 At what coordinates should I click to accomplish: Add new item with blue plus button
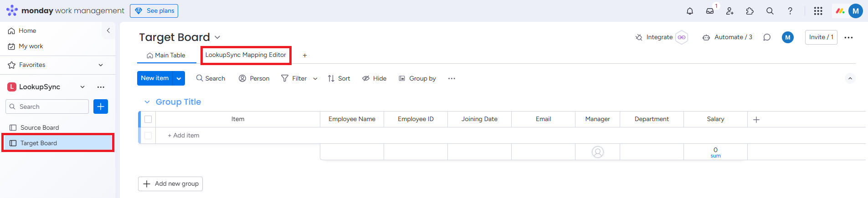(x=101, y=107)
